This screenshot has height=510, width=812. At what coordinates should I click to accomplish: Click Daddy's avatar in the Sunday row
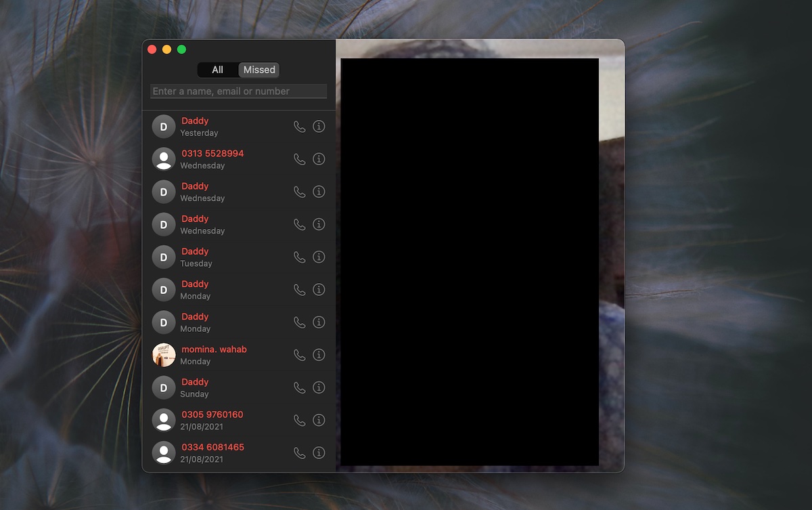tap(164, 387)
